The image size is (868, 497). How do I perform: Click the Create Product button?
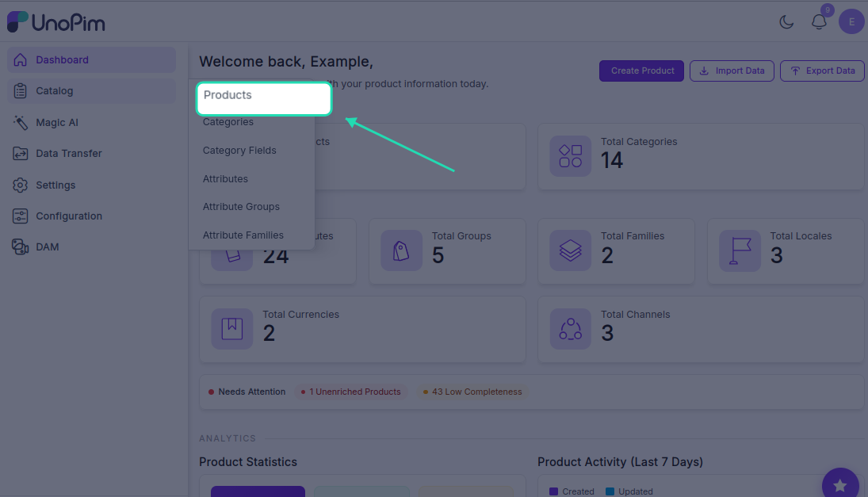[x=641, y=71]
